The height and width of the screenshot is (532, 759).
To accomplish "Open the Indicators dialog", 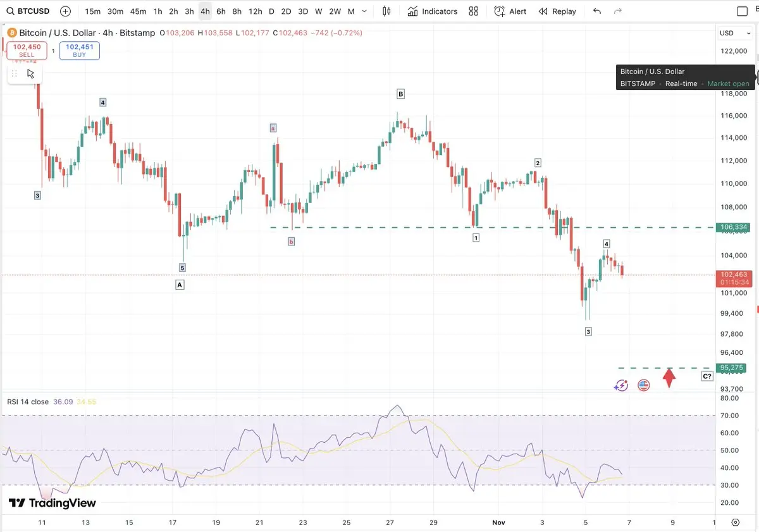I will pos(433,11).
